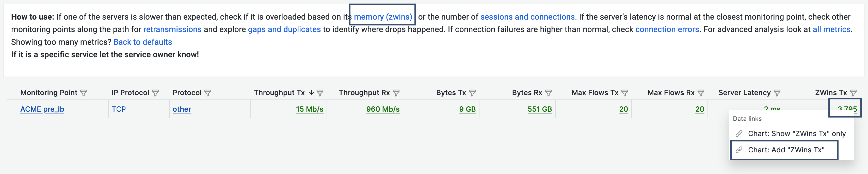Open the memory (zwins) link
The height and width of the screenshot is (174, 868).
pyautogui.click(x=383, y=17)
